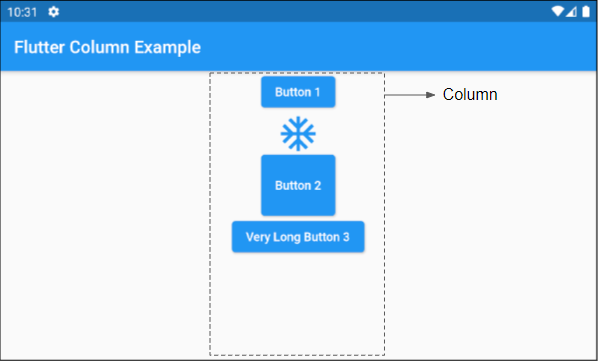598x361 pixels.
Task: Click the empty blue app bar area beside the title
Action: (397, 47)
